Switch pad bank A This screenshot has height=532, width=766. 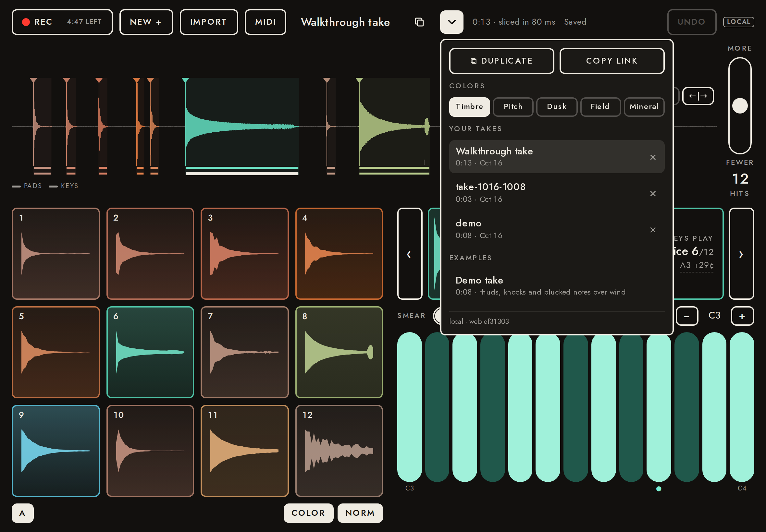(x=22, y=513)
